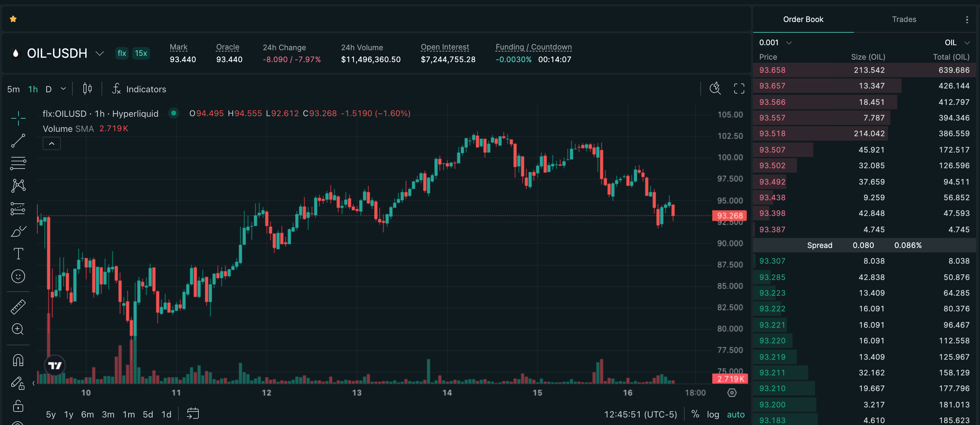The height and width of the screenshot is (425, 980).
Task: Enable Magnet mode in the drawing toolbar
Action: pos(18,359)
